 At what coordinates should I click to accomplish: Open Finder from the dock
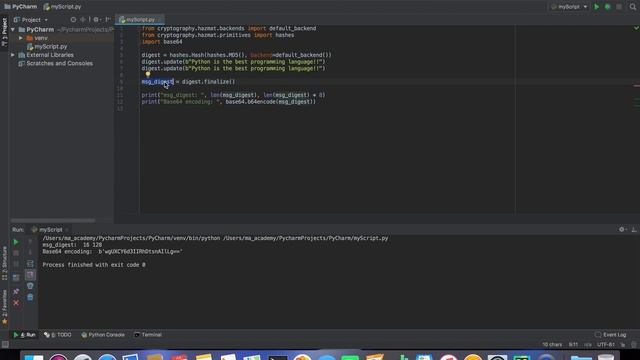(33, 358)
